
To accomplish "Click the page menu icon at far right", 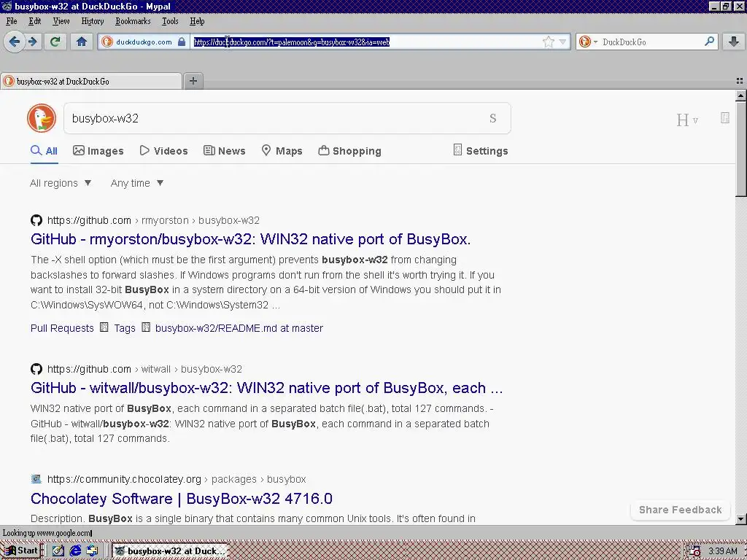I will (725, 117).
